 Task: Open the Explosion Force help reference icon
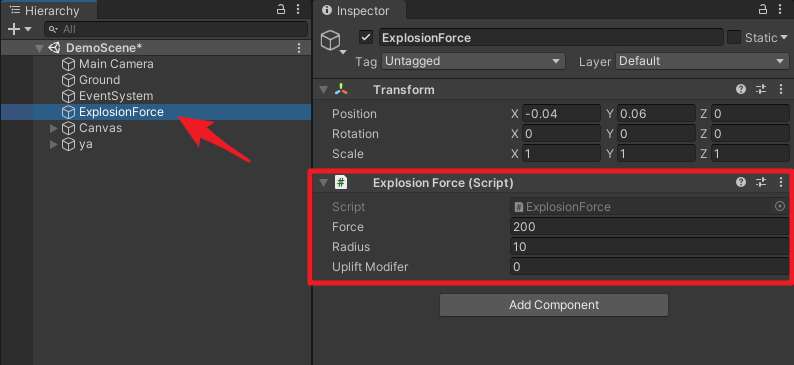point(741,182)
